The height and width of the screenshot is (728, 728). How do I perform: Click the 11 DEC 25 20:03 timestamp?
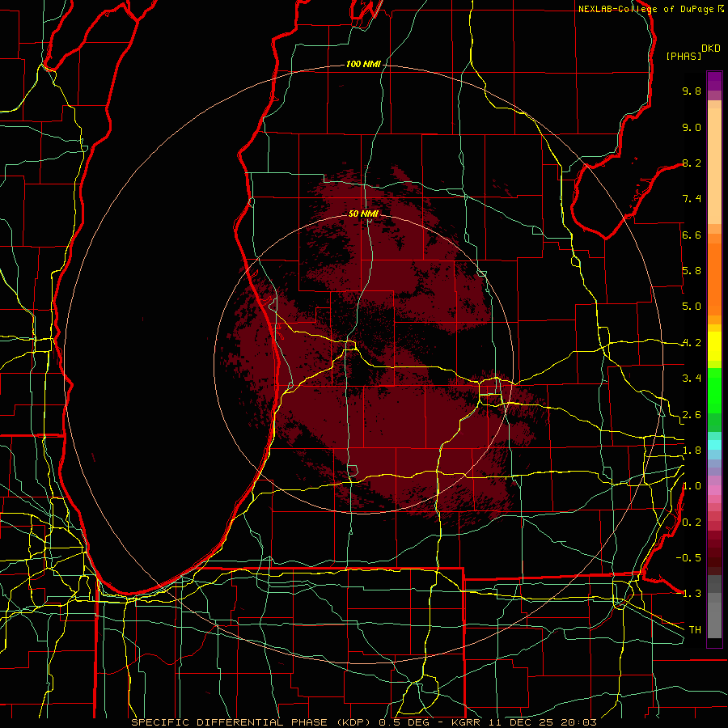tap(542, 722)
